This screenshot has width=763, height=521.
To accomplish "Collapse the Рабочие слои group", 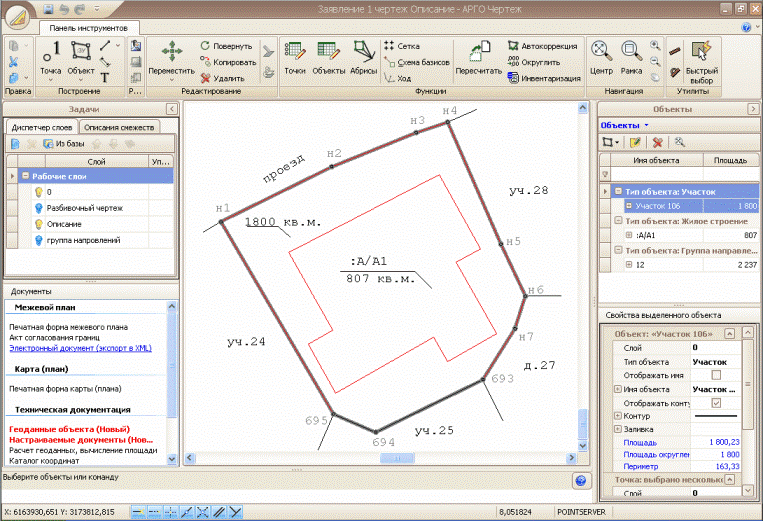I will coord(25,176).
